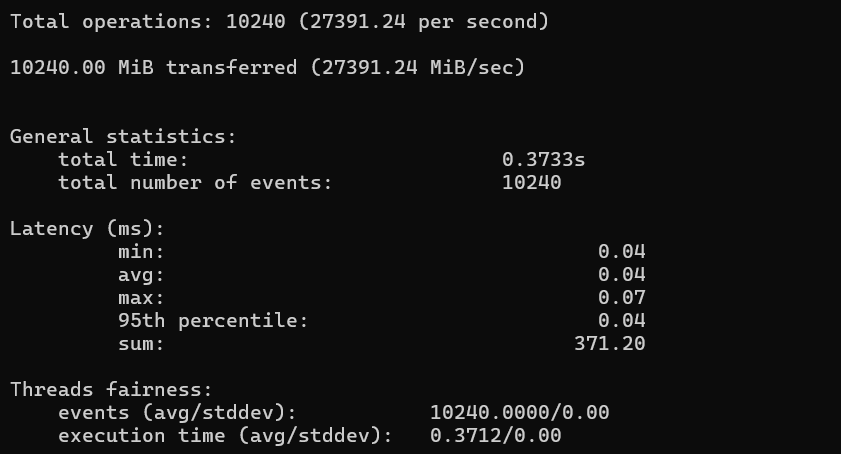841x454 pixels.
Task: Click the 10240.0000/0.00 events value
Action: pyautogui.click(x=519, y=412)
